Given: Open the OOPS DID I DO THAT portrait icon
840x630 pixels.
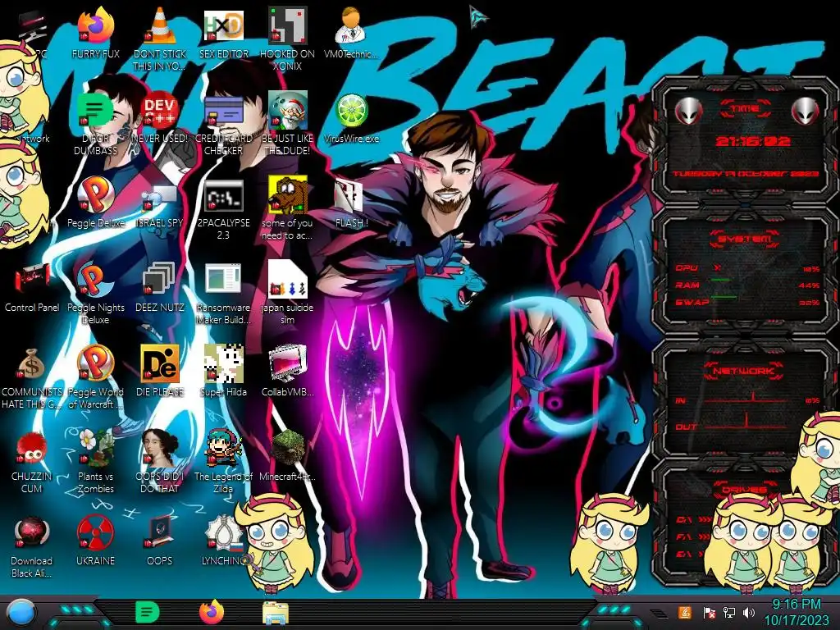Looking at the screenshot, I should tap(160, 448).
